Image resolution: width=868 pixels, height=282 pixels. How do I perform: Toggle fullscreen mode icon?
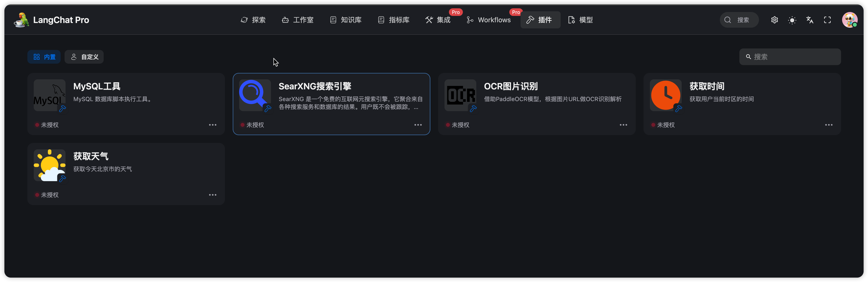[x=827, y=20]
